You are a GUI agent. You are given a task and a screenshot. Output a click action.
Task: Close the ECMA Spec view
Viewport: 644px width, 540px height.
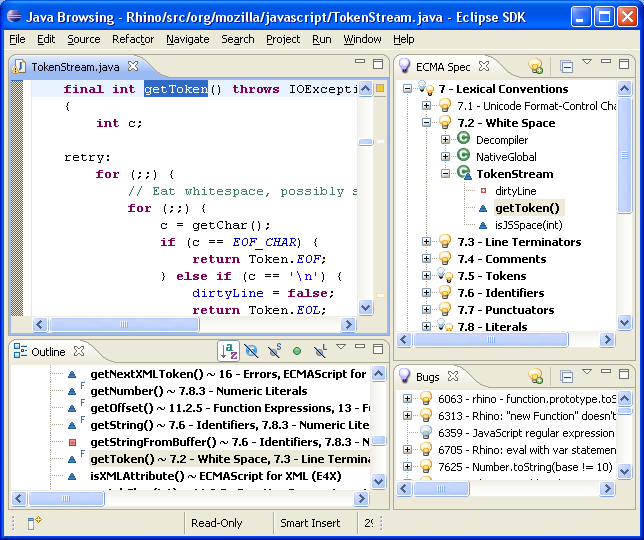(484, 66)
